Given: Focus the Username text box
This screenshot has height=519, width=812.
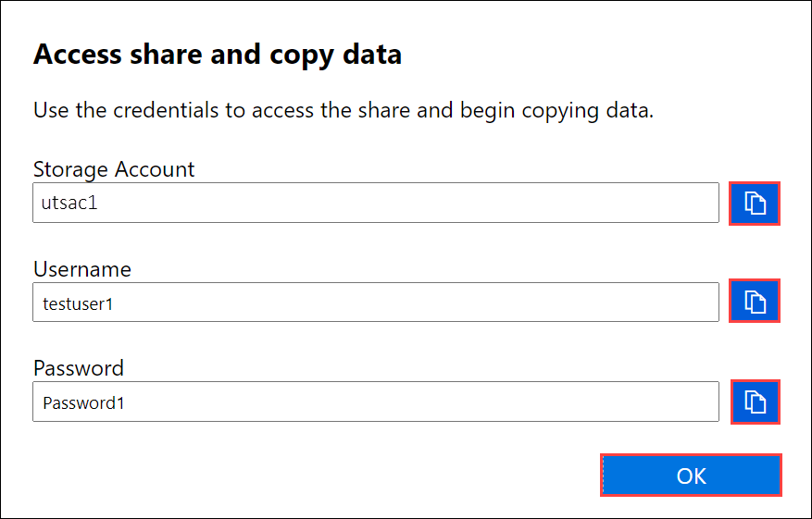Looking at the screenshot, I should click(x=376, y=303).
